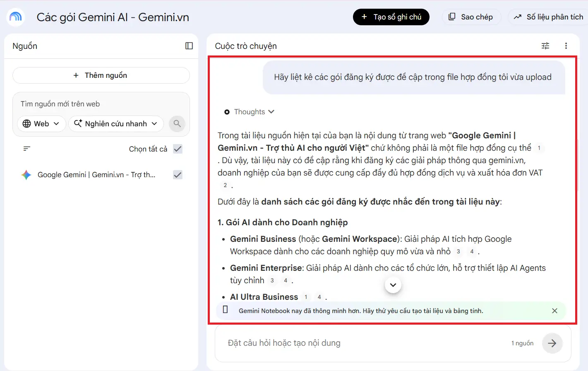Create a new notebook with Tạo sổ ghi chú
This screenshot has width=588, height=371.
coord(391,17)
